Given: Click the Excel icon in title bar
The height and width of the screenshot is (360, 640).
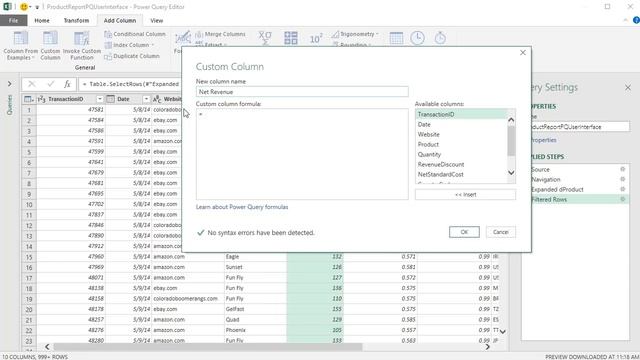Looking at the screenshot, I should point(7,7).
